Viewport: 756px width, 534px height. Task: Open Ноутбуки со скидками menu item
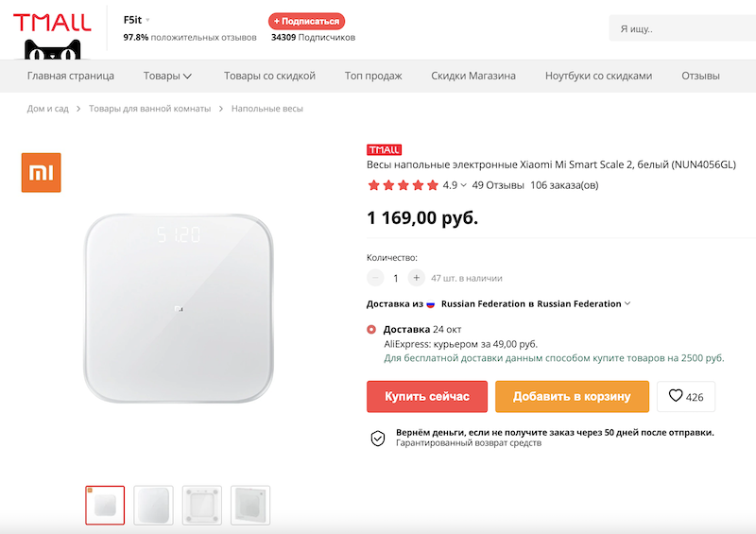598,76
